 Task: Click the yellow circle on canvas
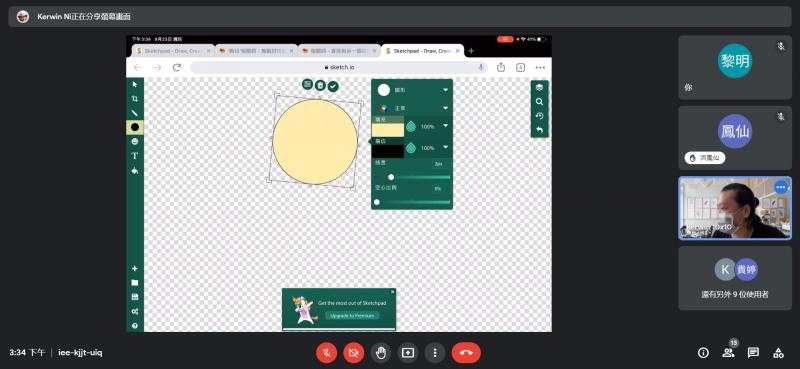pyautogui.click(x=315, y=141)
